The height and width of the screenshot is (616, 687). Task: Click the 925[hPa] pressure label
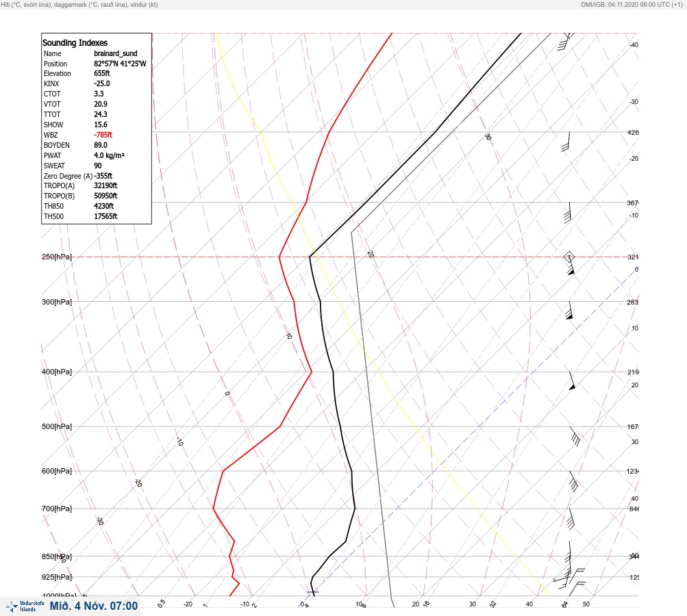[57, 577]
